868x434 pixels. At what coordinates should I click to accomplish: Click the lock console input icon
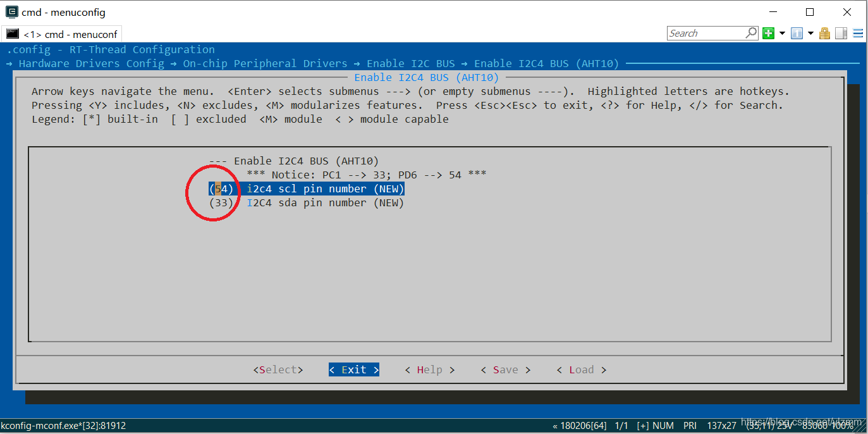pyautogui.click(x=824, y=32)
